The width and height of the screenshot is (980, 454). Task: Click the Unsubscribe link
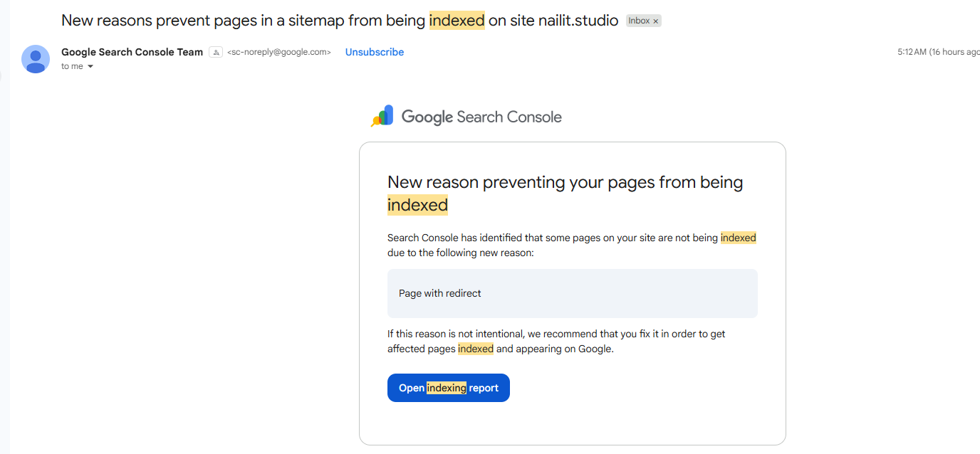tap(375, 52)
